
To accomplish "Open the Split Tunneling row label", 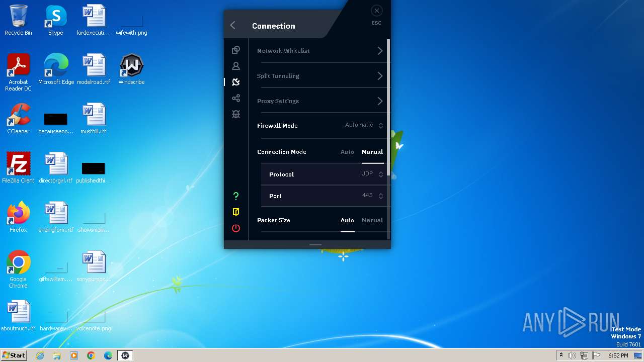I will 278,76.
